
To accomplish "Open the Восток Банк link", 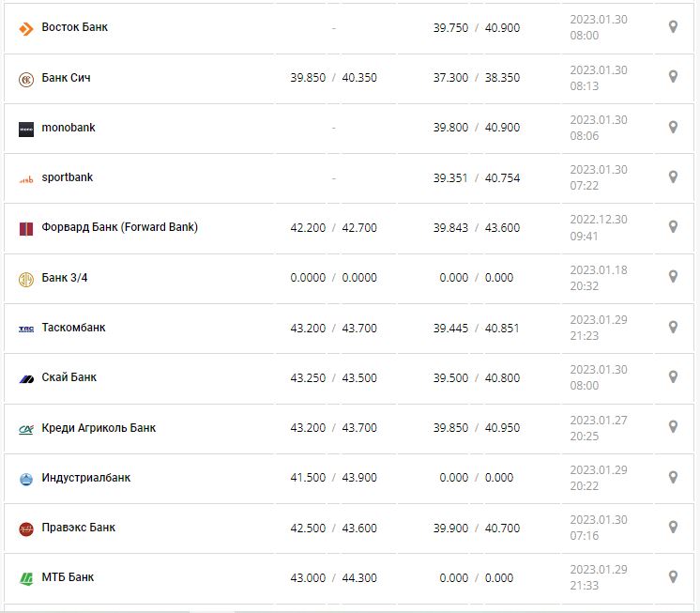I will 74,27.
